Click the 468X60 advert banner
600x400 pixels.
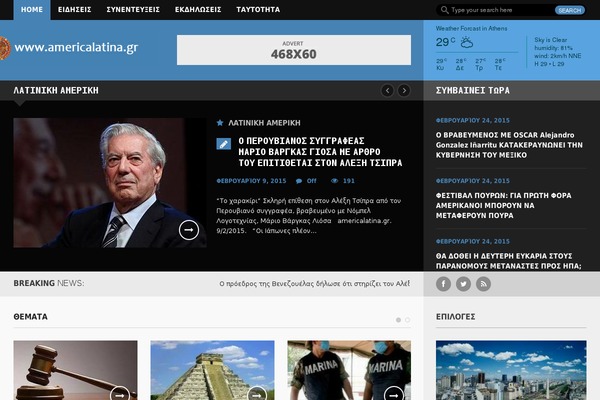click(294, 50)
